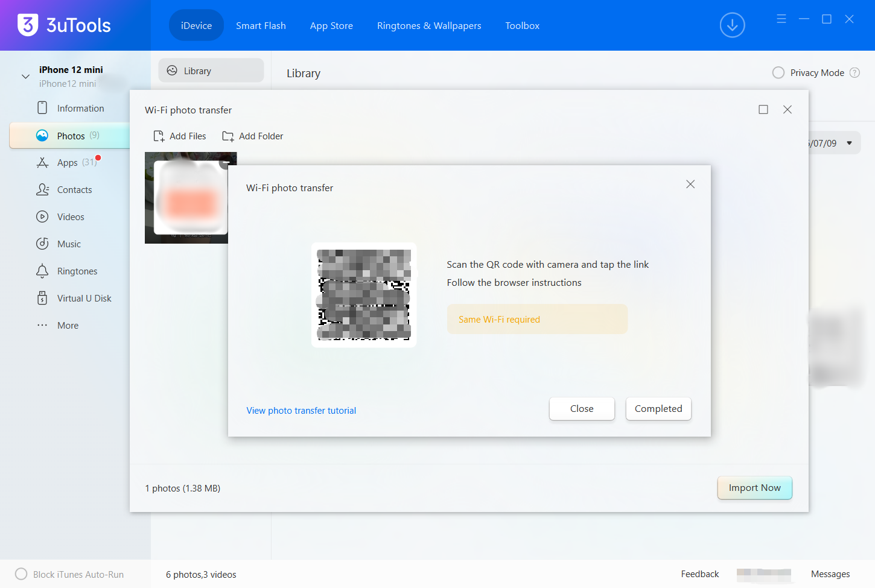Image resolution: width=875 pixels, height=588 pixels.
Task: Open the Privacy Mode help question icon
Action: [x=854, y=72]
